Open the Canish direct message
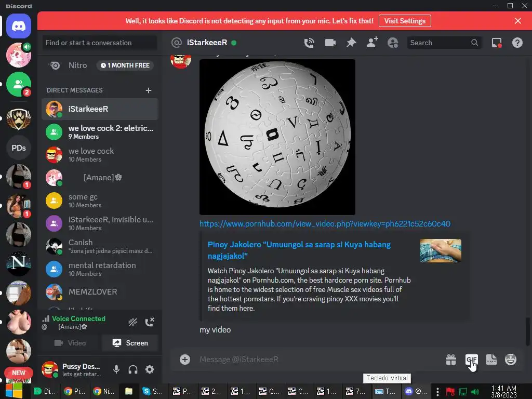This screenshot has width=532, height=399. 100,246
